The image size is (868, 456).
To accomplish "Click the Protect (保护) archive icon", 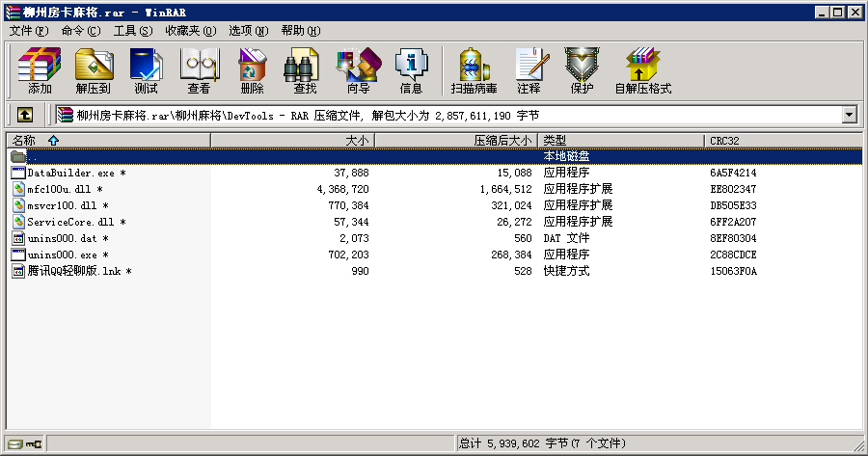I will [582, 71].
